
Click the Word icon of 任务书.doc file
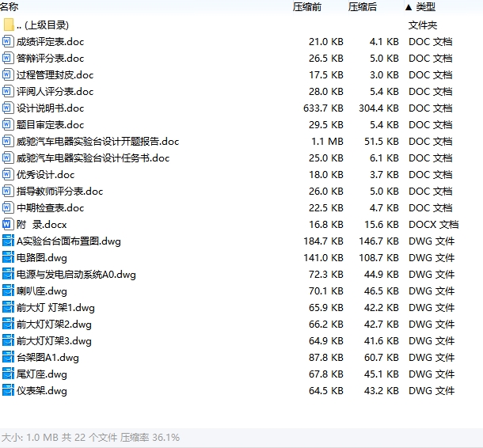(x=8, y=158)
